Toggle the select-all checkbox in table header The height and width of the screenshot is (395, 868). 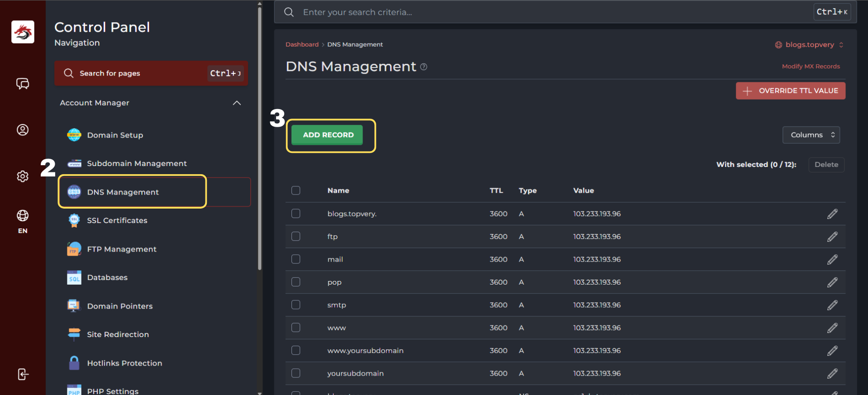(296, 190)
